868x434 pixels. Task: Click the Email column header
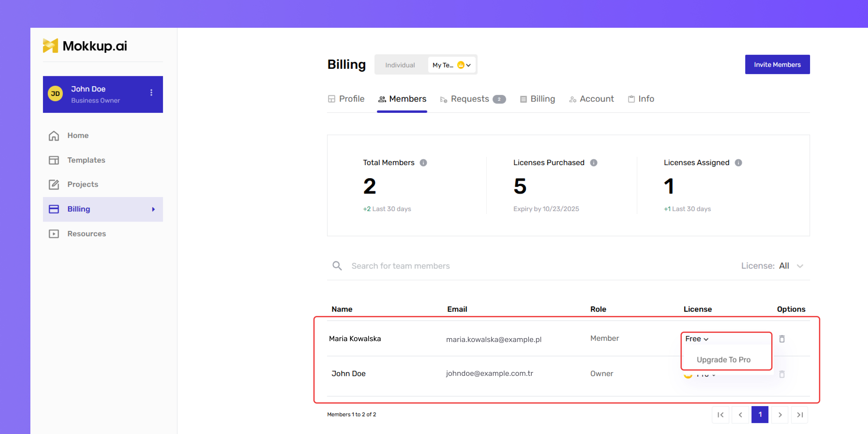click(457, 309)
